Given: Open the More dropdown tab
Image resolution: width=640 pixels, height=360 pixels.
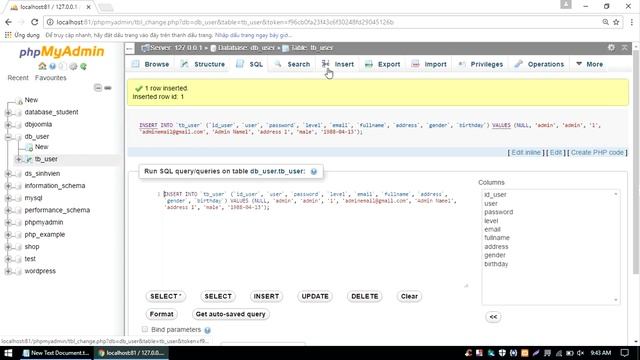Looking at the screenshot, I should pyautogui.click(x=589, y=64).
